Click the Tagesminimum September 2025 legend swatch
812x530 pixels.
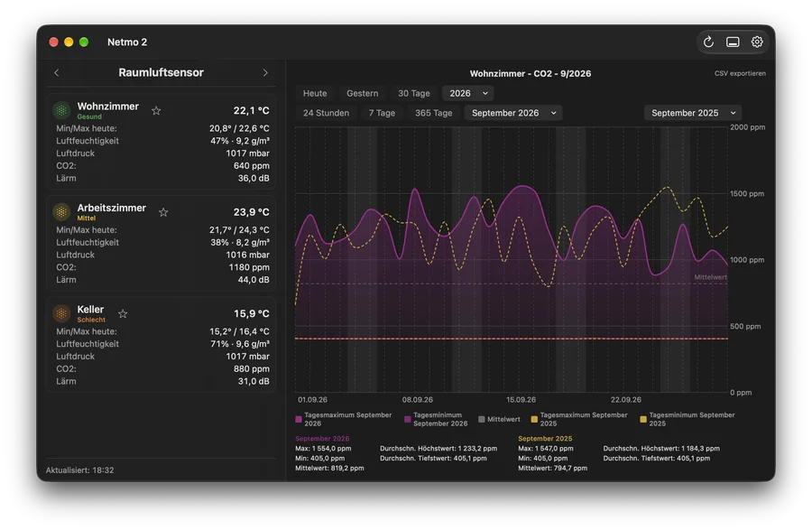(643, 419)
